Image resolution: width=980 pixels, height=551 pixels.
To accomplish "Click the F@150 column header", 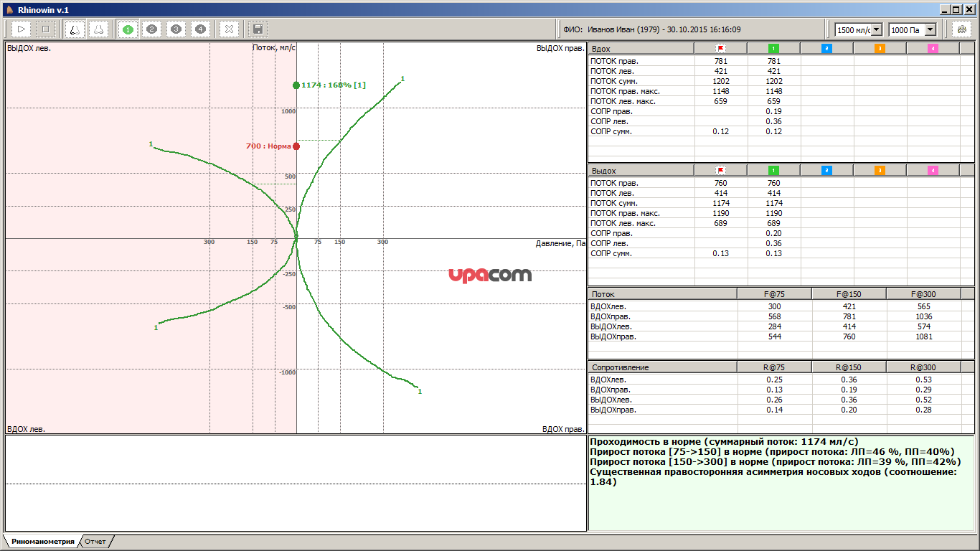I will pos(848,294).
